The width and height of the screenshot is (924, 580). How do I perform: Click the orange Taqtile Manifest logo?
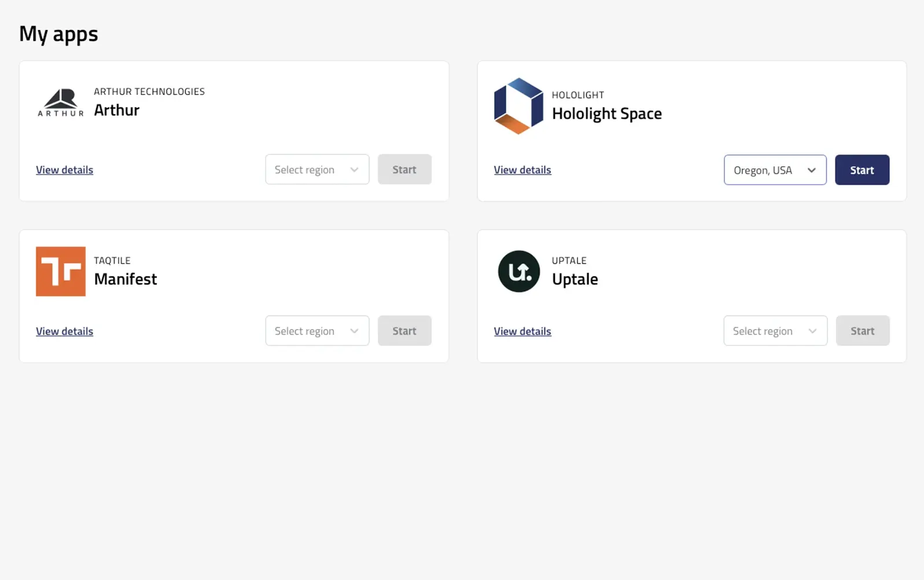[x=61, y=271]
